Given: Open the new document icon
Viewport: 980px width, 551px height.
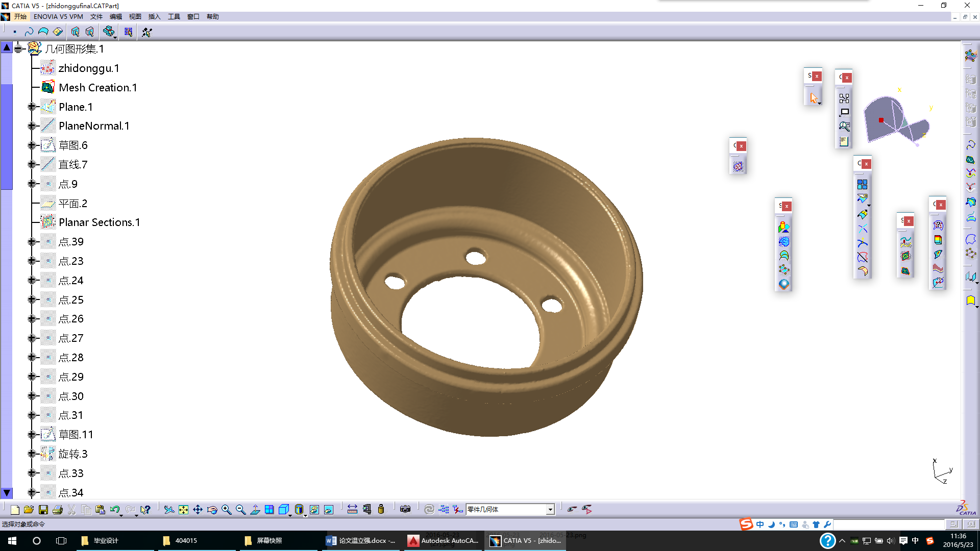Looking at the screenshot, I should point(15,509).
